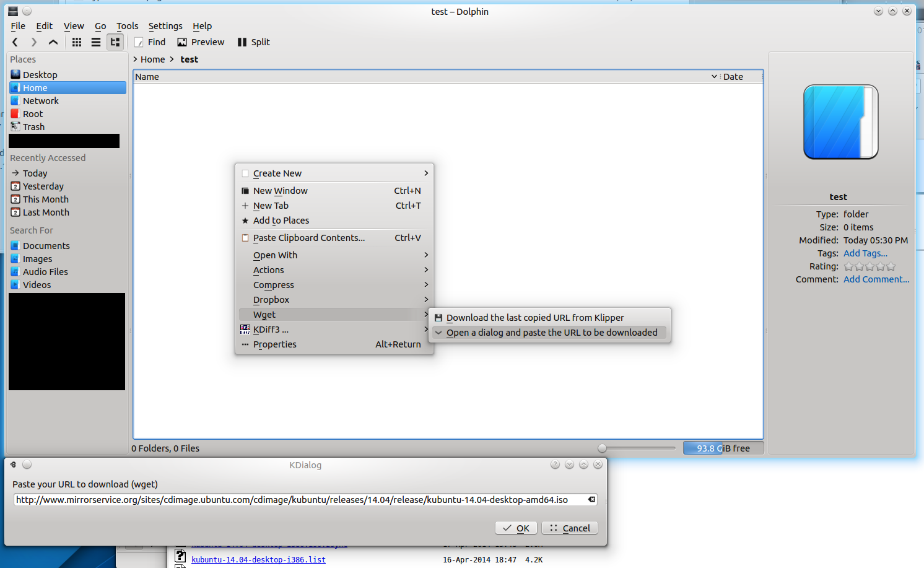
Task: Go up to the parent folder
Action: [x=53, y=42]
